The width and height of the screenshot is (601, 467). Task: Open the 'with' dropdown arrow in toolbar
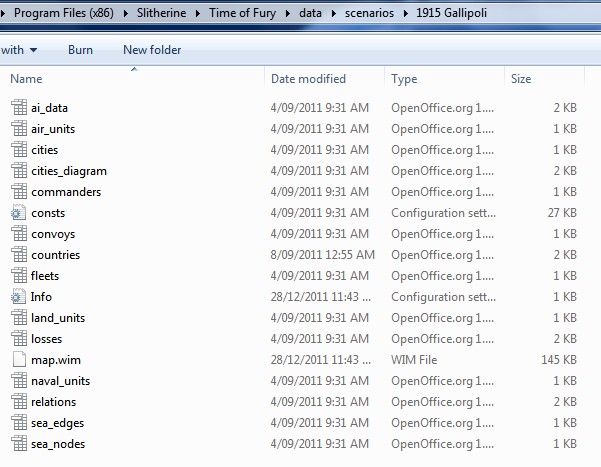(x=33, y=50)
